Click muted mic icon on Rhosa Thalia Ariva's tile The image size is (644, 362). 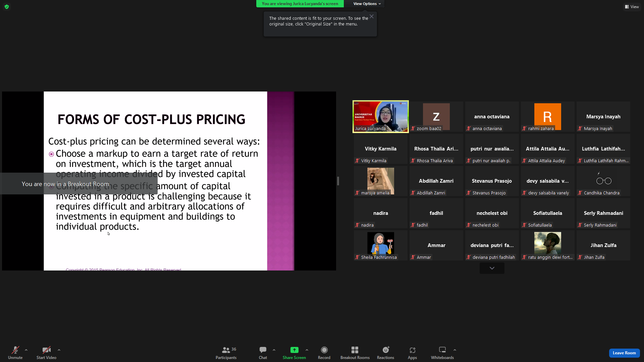(413, 161)
